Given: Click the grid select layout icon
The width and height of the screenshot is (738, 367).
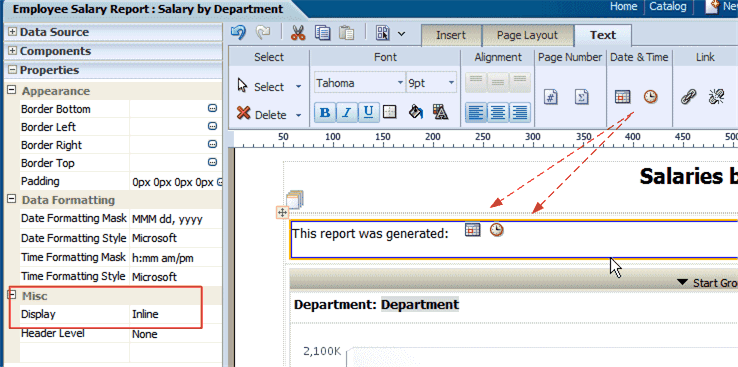Looking at the screenshot, I should [383, 33].
